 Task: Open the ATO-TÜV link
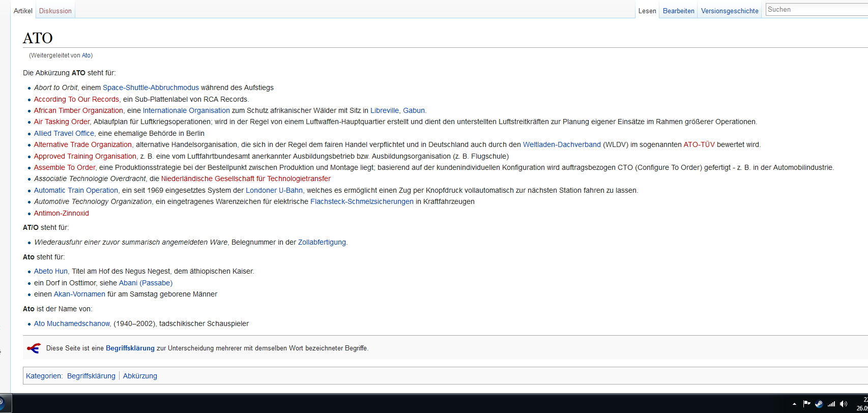pyautogui.click(x=699, y=144)
